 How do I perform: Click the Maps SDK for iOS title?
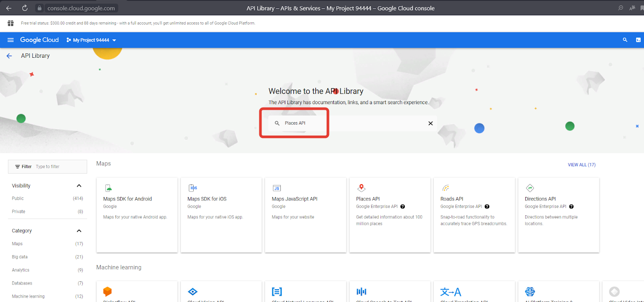pos(207,199)
